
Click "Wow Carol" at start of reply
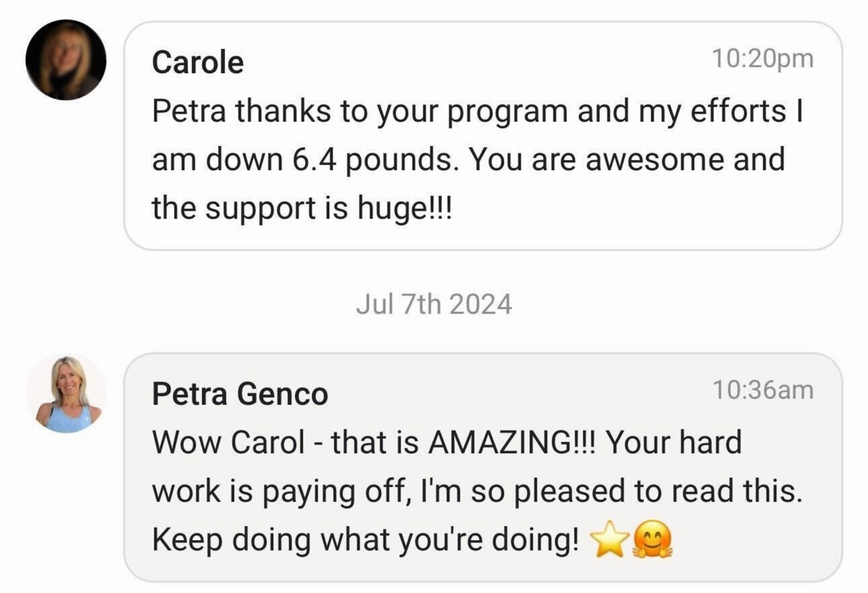pos(228,442)
